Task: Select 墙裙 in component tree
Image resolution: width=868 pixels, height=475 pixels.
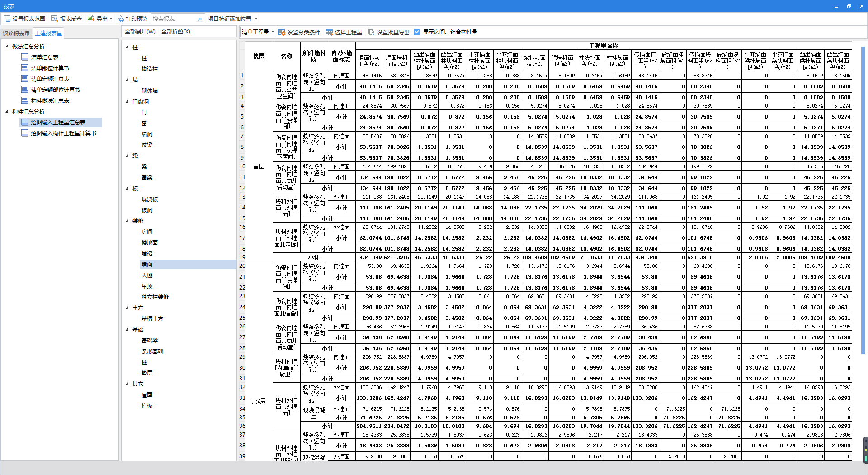Action: [147, 253]
